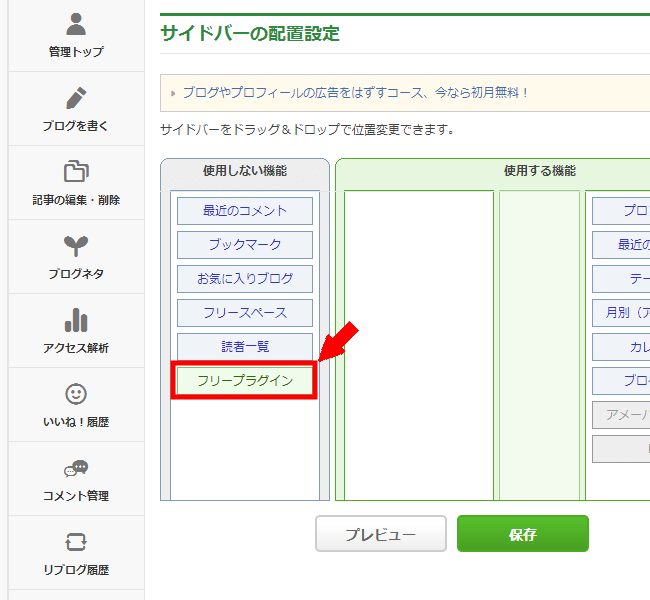
Task: Open いいね！履歴 menu label
Action: click(x=76, y=422)
